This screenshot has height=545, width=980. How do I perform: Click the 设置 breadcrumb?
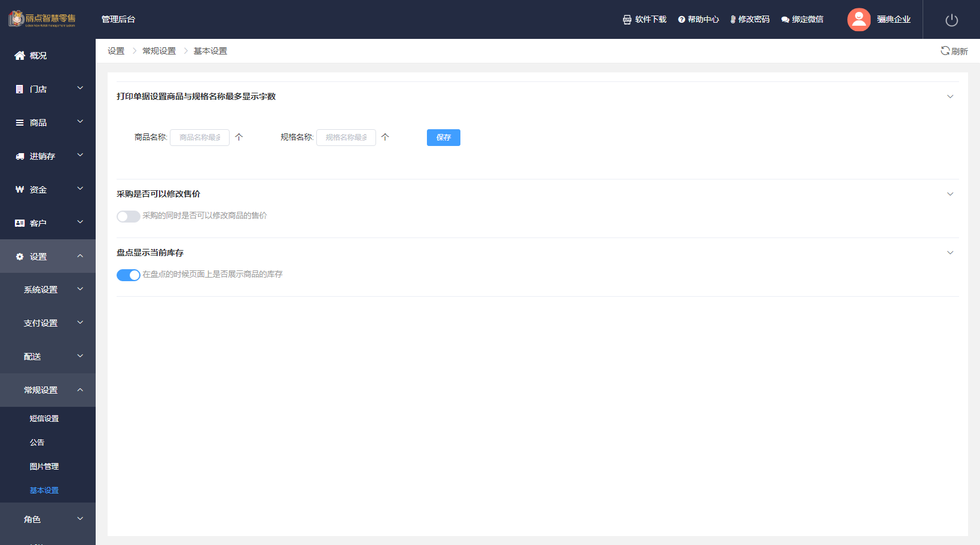tap(116, 51)
